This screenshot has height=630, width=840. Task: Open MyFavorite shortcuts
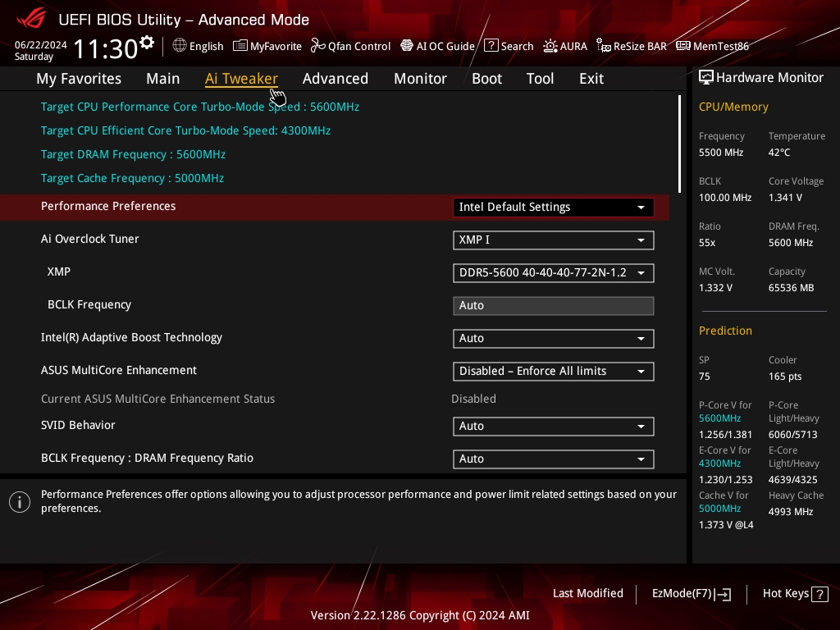click(x=267, y=46)
